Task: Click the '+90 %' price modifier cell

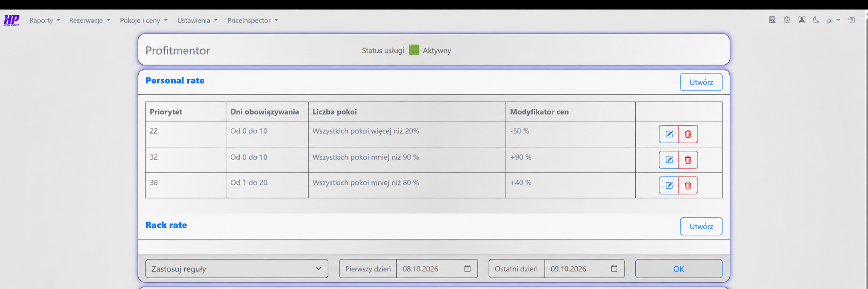Action: (x=571, y=160)
